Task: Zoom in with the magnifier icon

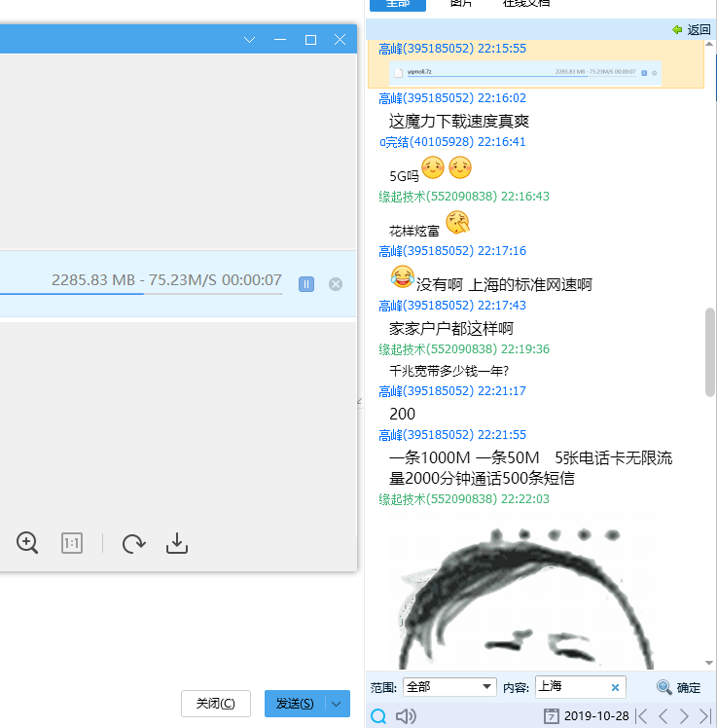Action: point(27,543)
